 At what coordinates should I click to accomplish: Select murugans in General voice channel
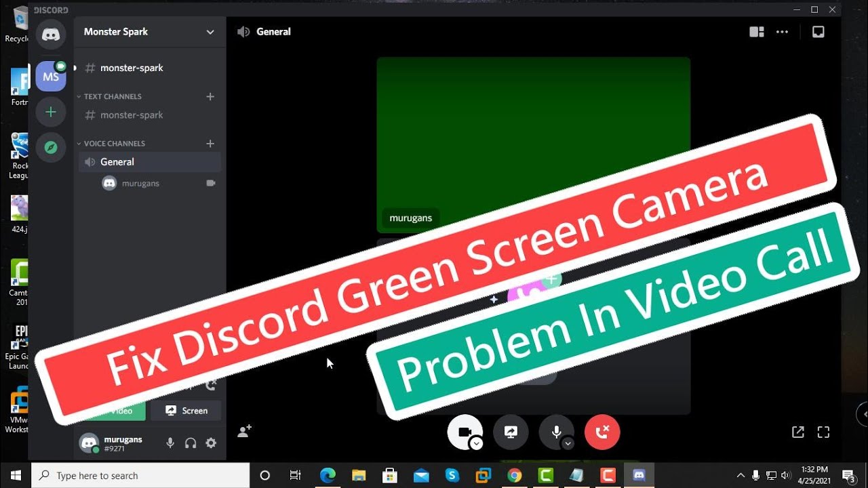click(x=159, y=183)
